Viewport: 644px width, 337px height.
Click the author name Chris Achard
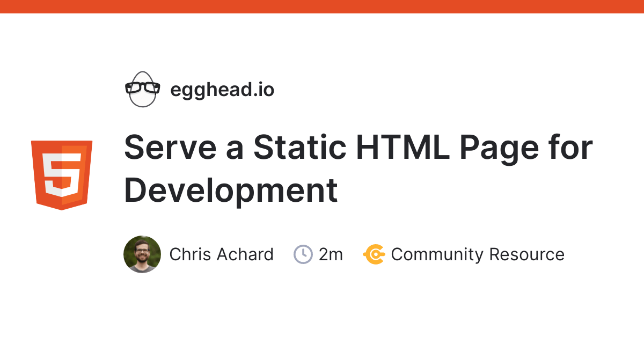pos(221,254)
